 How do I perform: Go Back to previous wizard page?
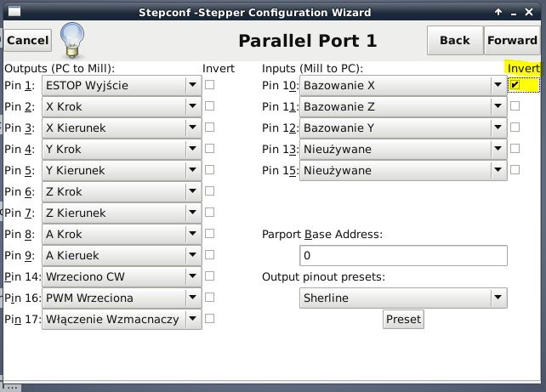[x=455, y=40]
